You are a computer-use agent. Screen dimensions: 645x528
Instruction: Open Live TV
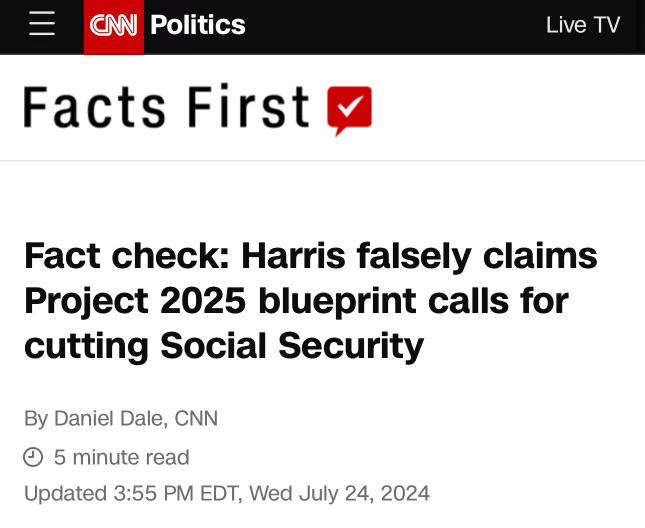point(583,25)
